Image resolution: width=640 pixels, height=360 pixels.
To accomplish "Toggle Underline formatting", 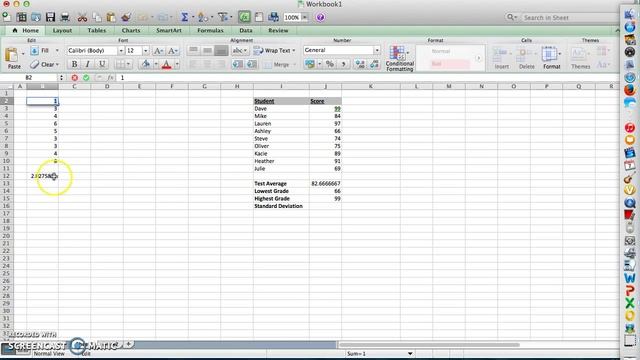I will pyautogui.click(x=102, y=64).
